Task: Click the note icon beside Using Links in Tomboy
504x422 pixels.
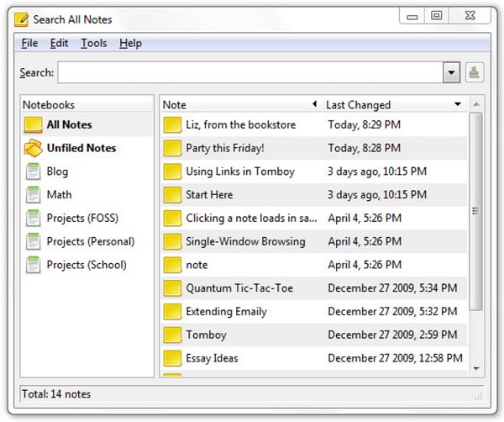Action: (x=172, y=171)
